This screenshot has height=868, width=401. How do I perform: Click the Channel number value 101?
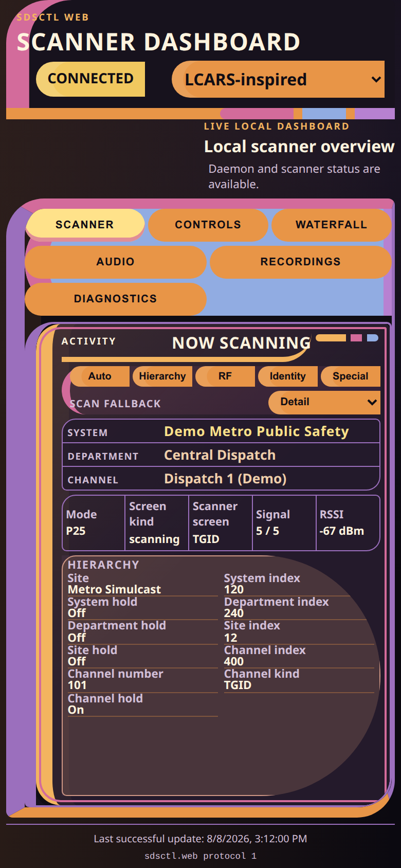pos(77,685)
